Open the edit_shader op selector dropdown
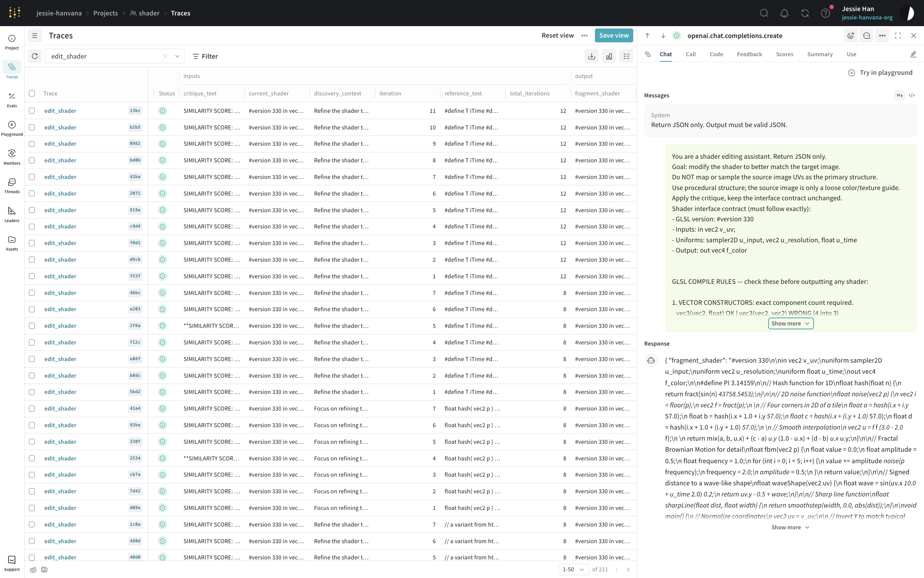Screen dimensions: 924x578 (x=178, y=56)
